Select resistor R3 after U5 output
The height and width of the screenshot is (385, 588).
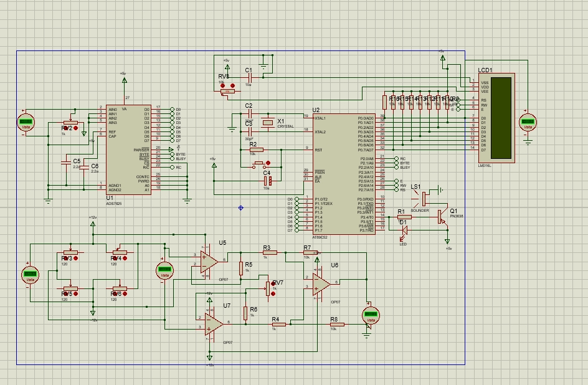click(270, 253)
